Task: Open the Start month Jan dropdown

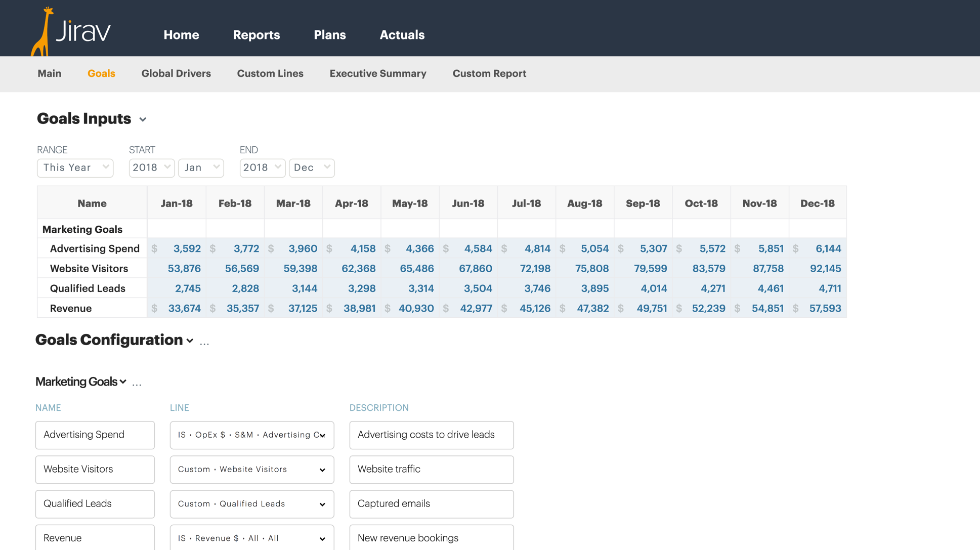Action: coord(201,167)
